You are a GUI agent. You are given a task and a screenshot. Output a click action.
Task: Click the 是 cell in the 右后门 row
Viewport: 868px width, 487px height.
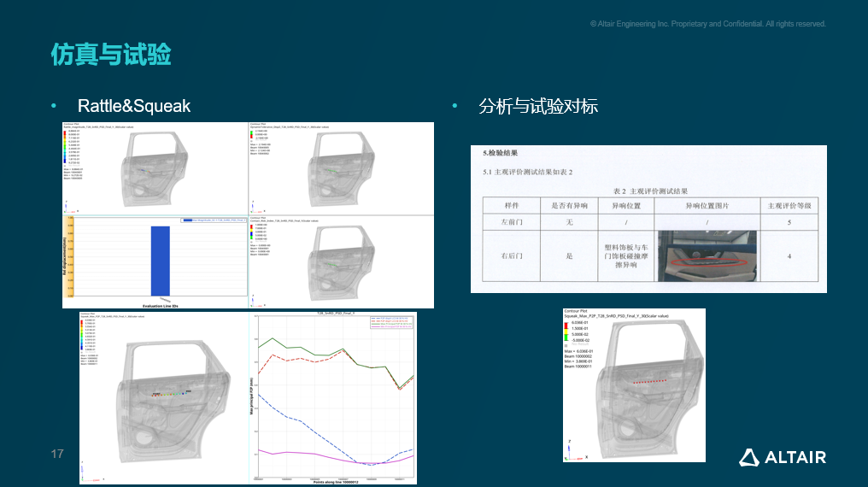pyautogui.click(x=569, y=256)
